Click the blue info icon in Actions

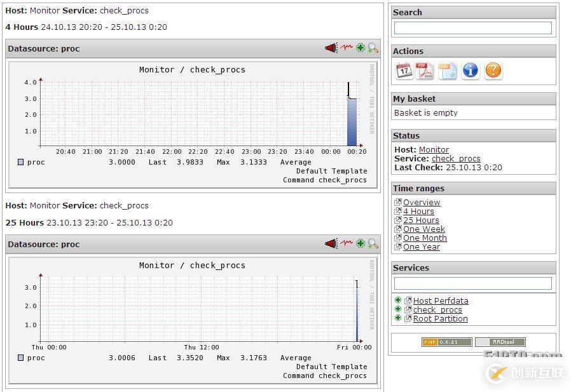tap(470, 71)
